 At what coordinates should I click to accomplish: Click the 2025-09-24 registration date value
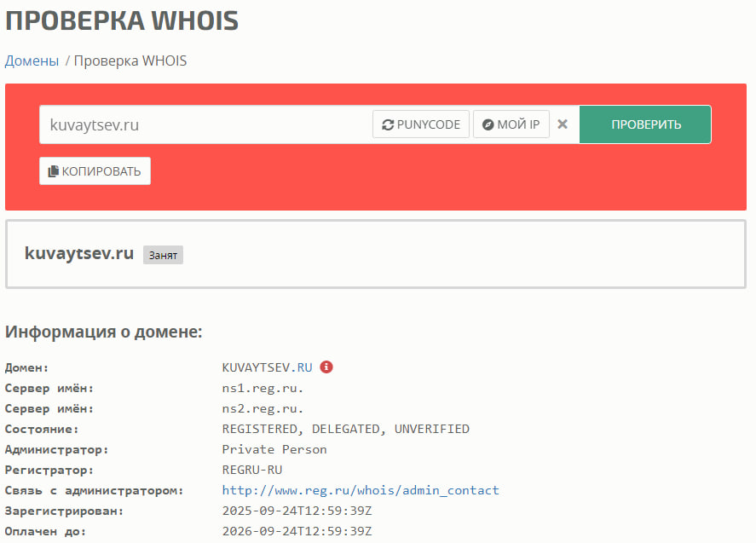coord(297,511)
